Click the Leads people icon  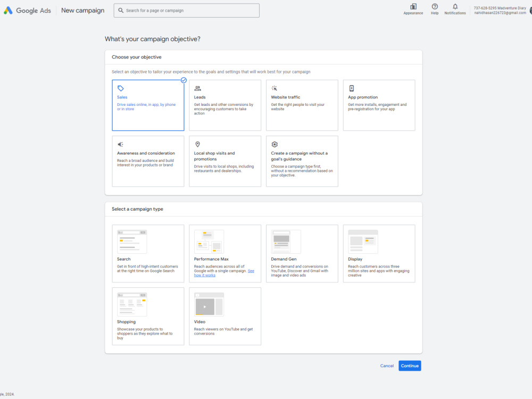(x=197, y=88)
